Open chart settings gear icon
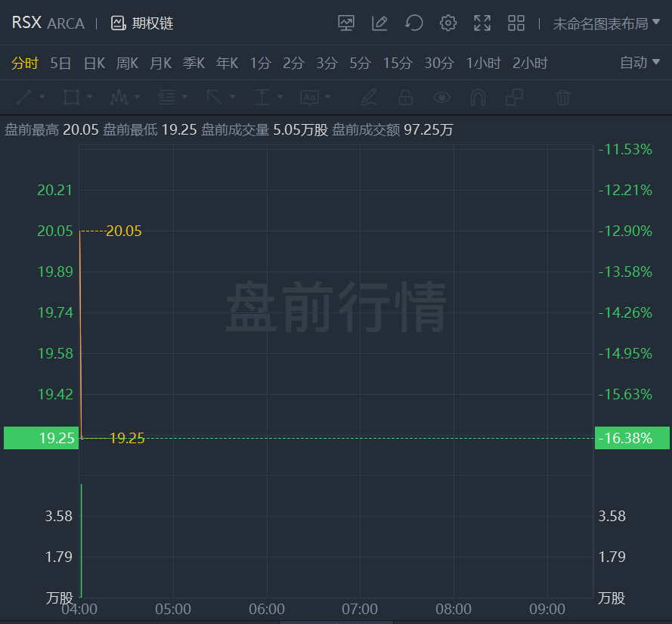 pyautogui.click(x=447, y=23)
